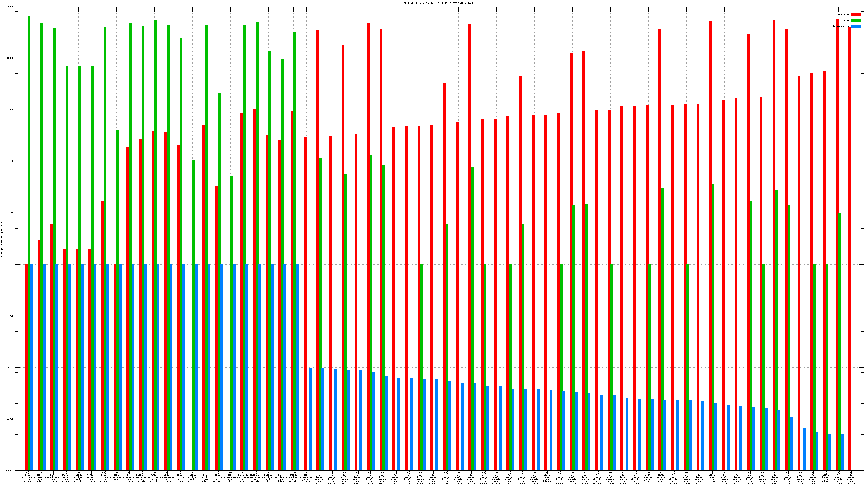
Task: Click the psbl.surriel.com origin x-axis label
Action: tap(154, 477)
